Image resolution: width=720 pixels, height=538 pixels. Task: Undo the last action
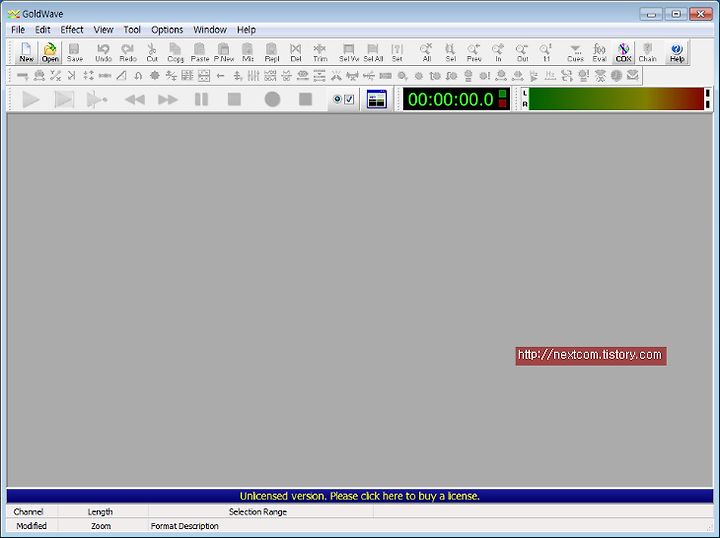coord(103,52)
